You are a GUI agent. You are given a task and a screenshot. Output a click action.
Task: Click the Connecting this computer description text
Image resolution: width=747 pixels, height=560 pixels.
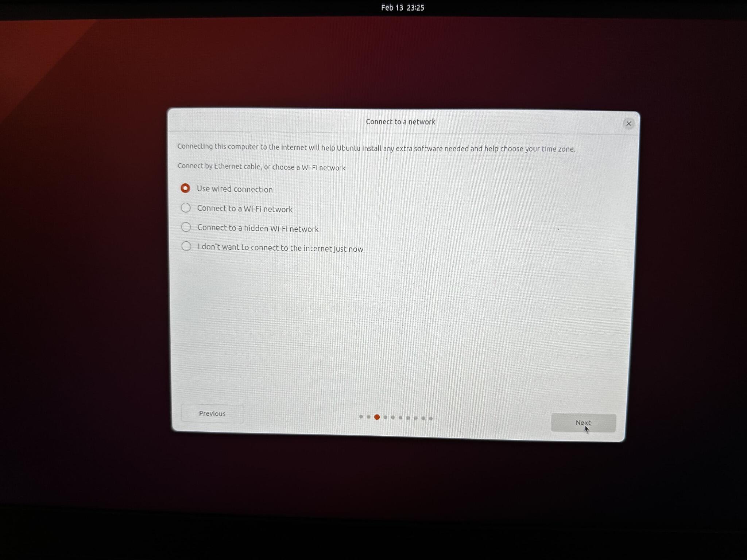(376, 148)
